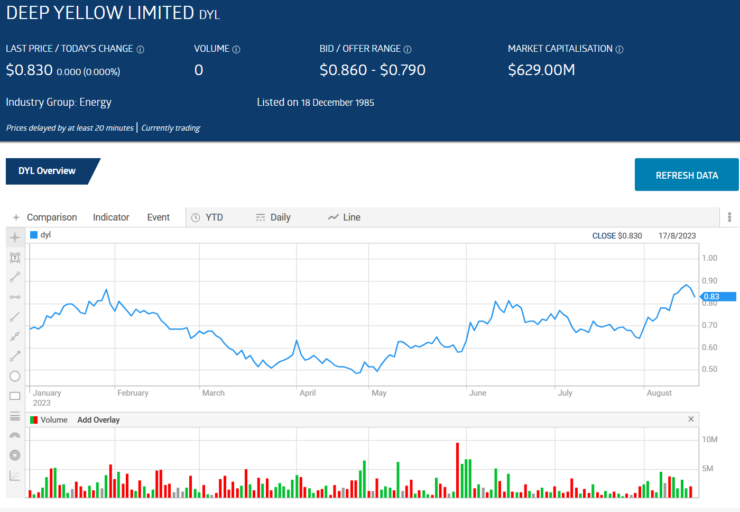Click info icon beside Volume label
The height and width of the screenshot is (512, 740).
[236, 49]
